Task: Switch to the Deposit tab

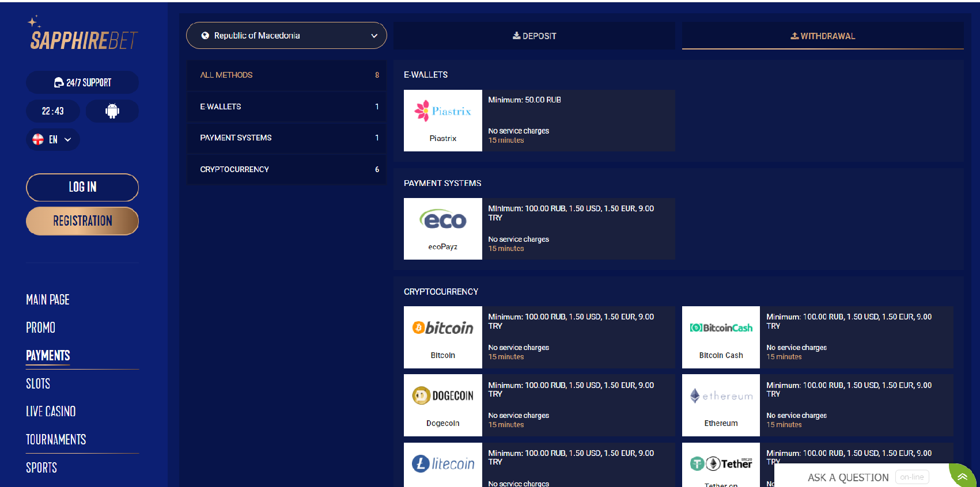Action: [535, 36]
